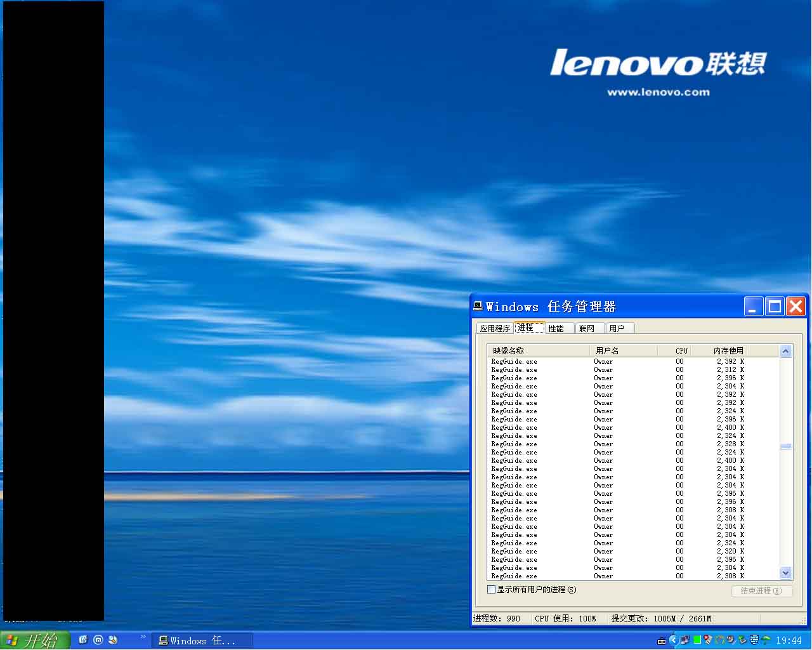Click the tray icon with red X badge
812x650 pixels.
tap(708, 640)
